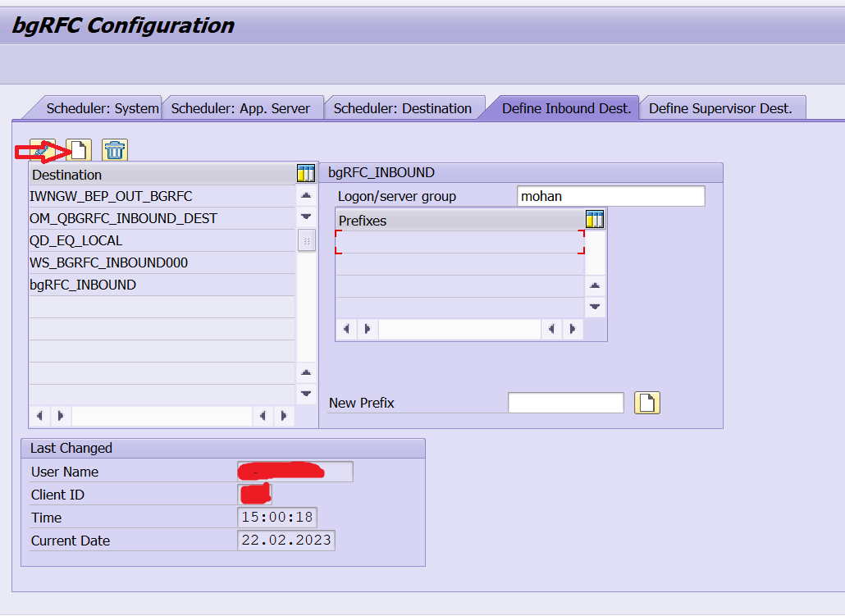Click inside the New Prefix input box
The height and width of the screenshot is (616, 845).
coord(566,402)
